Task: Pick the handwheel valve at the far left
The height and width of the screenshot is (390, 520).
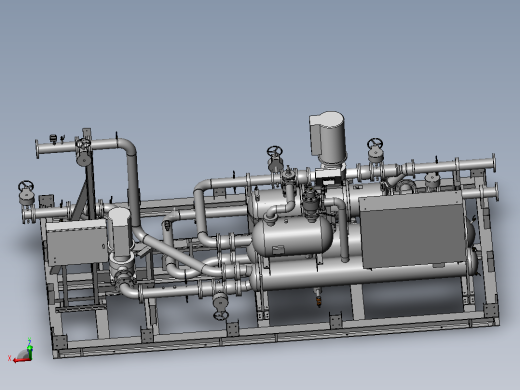Action: point(26,192)
